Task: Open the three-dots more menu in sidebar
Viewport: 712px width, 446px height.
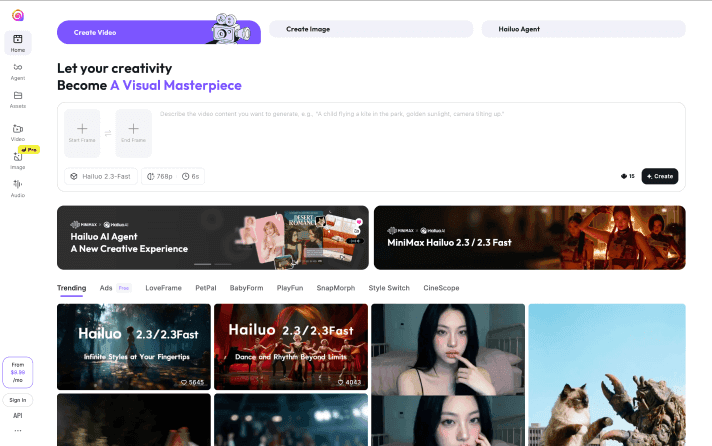Action: [18, 431]
